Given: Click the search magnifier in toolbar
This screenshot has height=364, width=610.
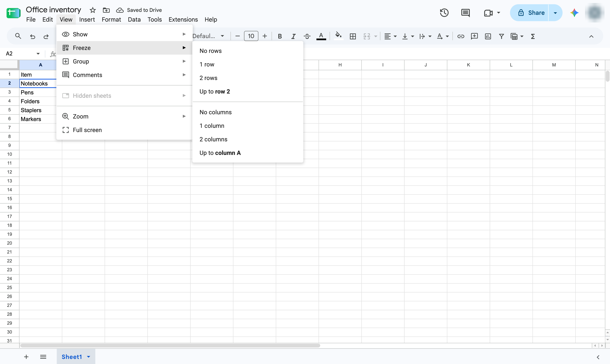Looking at the screenshot, I should [18, 36].
